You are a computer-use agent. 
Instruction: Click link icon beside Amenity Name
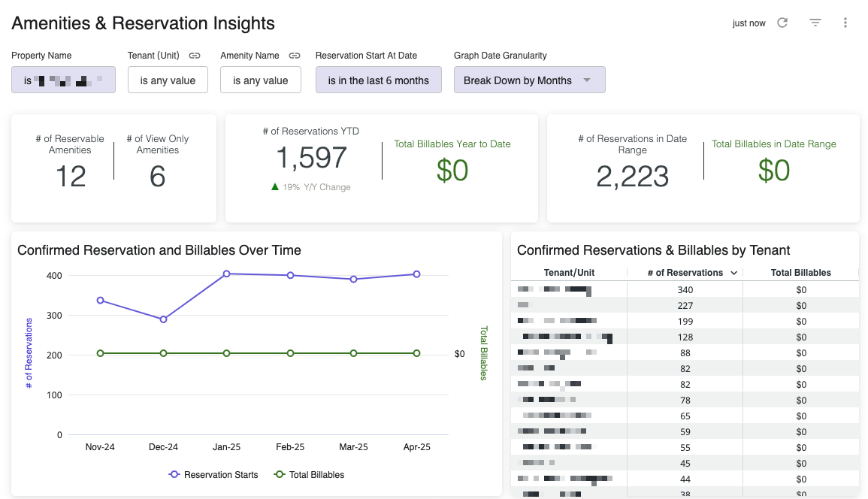[x=295, y=56]
